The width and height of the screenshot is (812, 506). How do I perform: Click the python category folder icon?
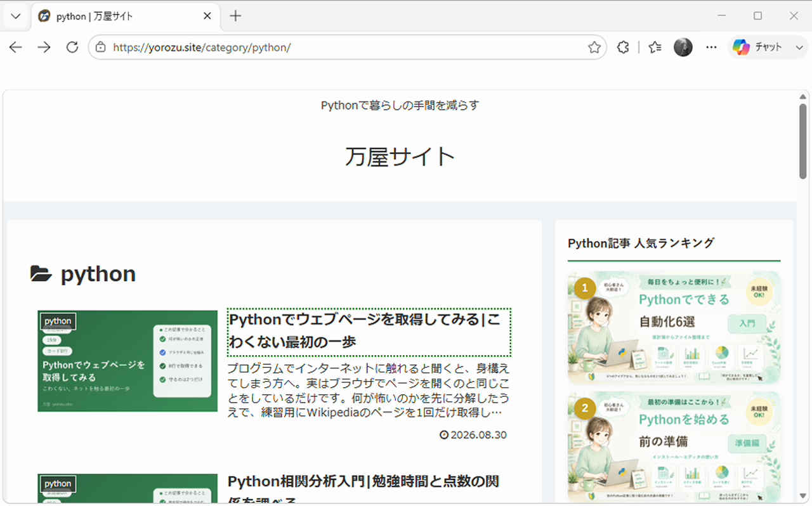coord(41,274)
